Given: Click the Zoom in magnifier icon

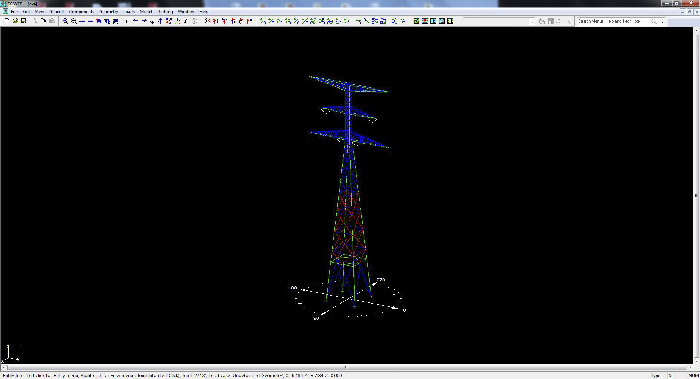Looking at the screenshot, I should [x=65, y=21].
